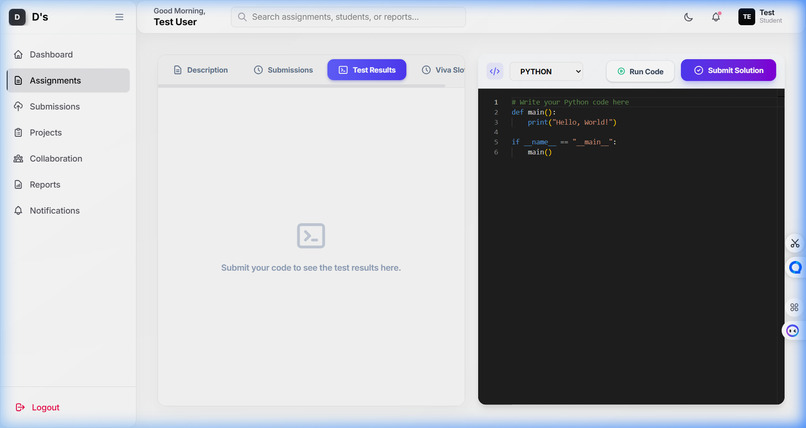Click the horizontal tab scrollbar
Image resolution: width=806 pixels, height=428 pixels.
click(302, 86)
